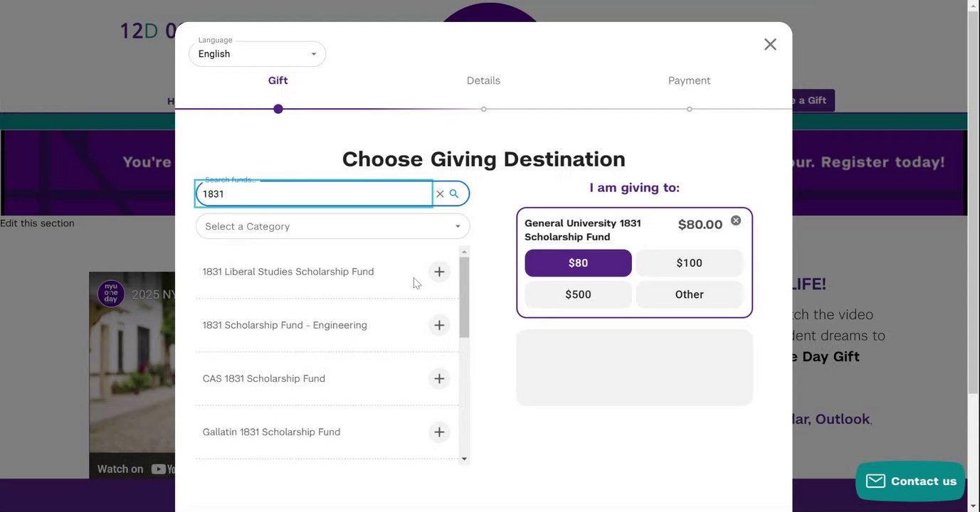Screen dimensions: 980x512
Task: Pick the $500 gift amount
Action: tap(578, 294)
